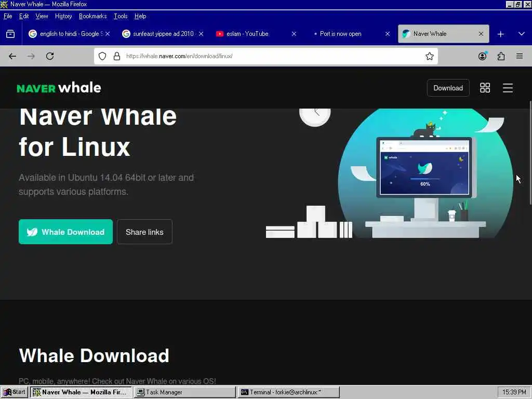Open the History menu
The image size is (532, 399).
(x=63, y=16)
